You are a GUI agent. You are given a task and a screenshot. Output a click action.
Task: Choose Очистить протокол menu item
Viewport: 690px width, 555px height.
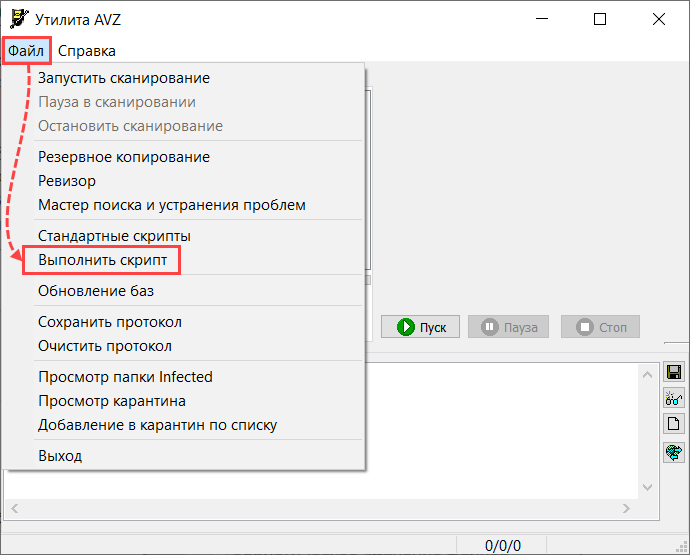(185, 346)
